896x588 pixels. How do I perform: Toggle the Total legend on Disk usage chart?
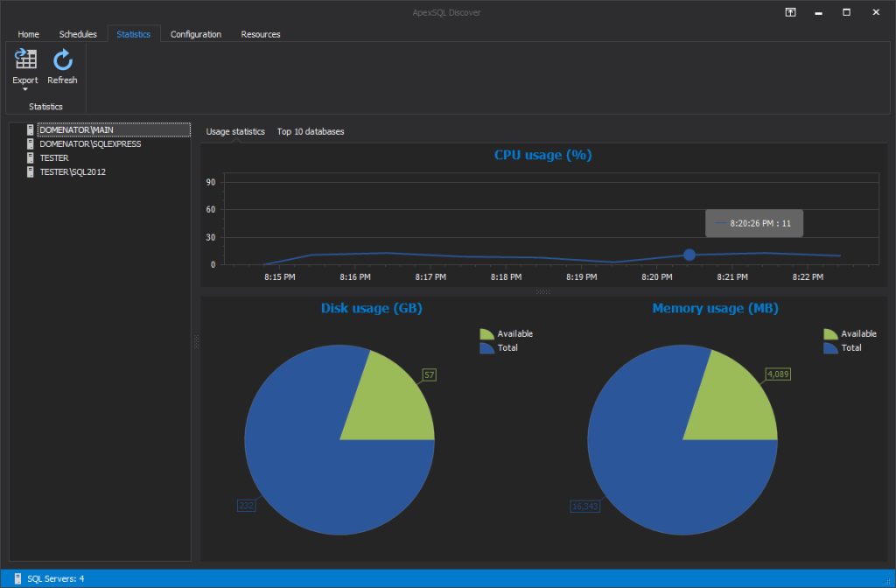click(500, 347)
